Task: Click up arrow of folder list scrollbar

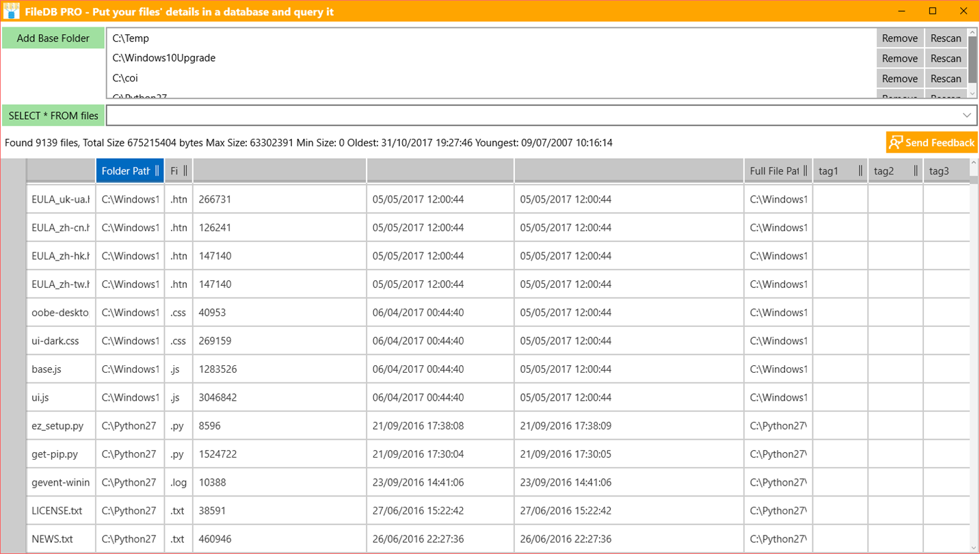Action: 972,33
